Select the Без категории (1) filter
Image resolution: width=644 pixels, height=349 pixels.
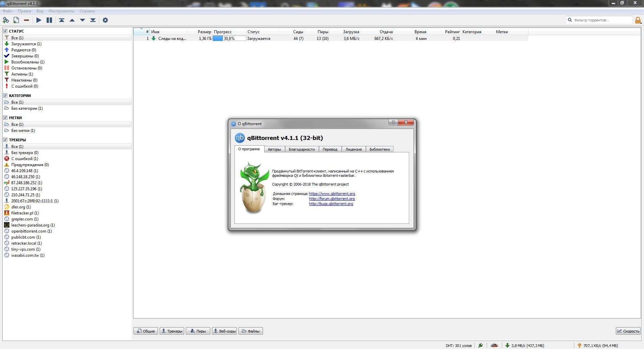(67, 108)
